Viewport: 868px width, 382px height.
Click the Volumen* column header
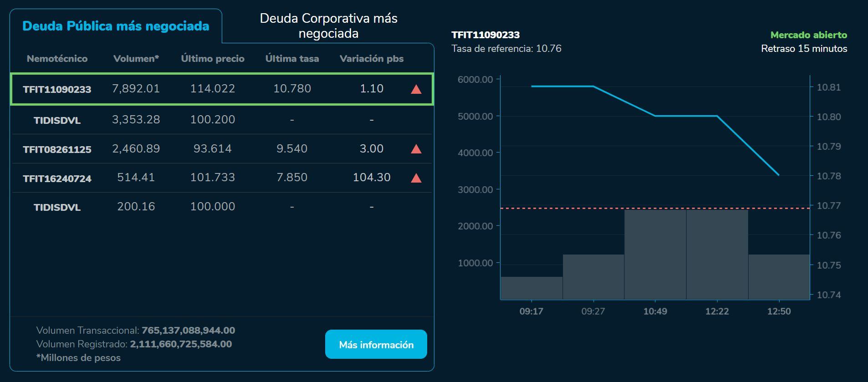pyautogui.click(x=136, y=58)
